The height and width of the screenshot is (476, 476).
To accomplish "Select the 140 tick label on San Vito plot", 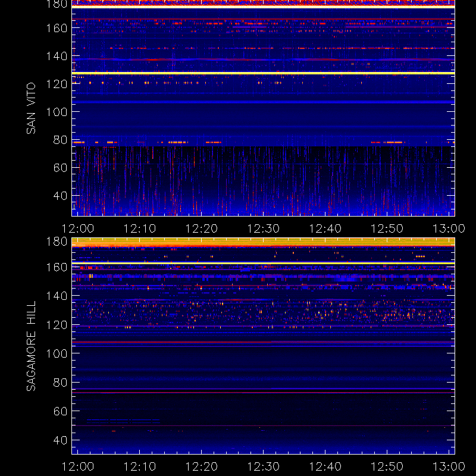I will [x=57, y=56].
